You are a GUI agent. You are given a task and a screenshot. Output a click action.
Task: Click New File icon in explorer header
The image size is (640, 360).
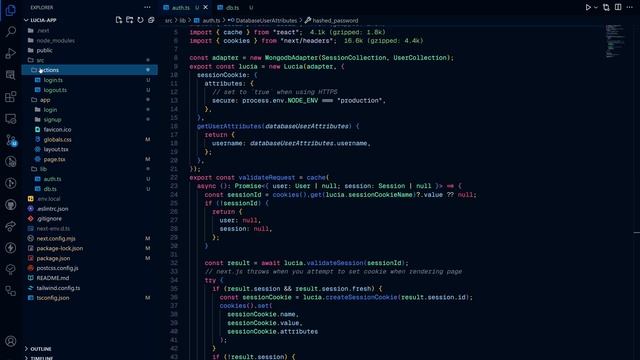[x=119, y=20]
